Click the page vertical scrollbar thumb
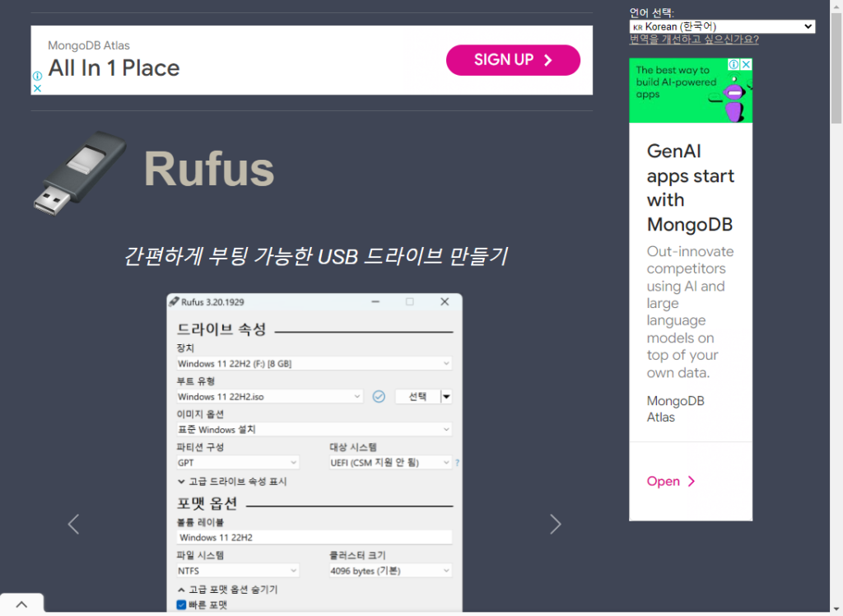 [x=836, y=68]
